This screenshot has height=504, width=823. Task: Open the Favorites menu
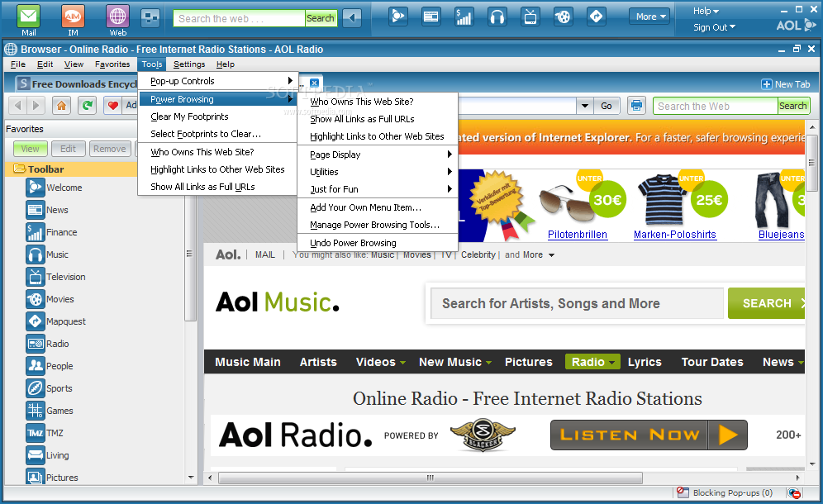(112, 64)
